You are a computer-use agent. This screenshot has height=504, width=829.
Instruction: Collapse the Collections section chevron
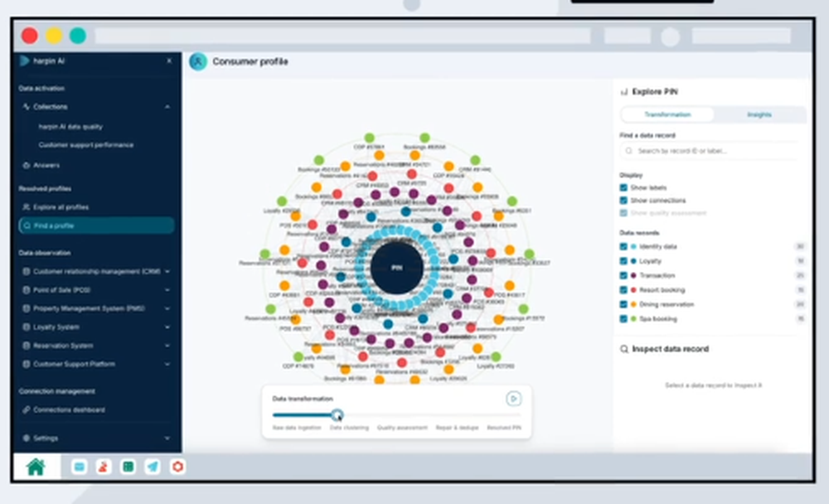(x=167, y=107)
